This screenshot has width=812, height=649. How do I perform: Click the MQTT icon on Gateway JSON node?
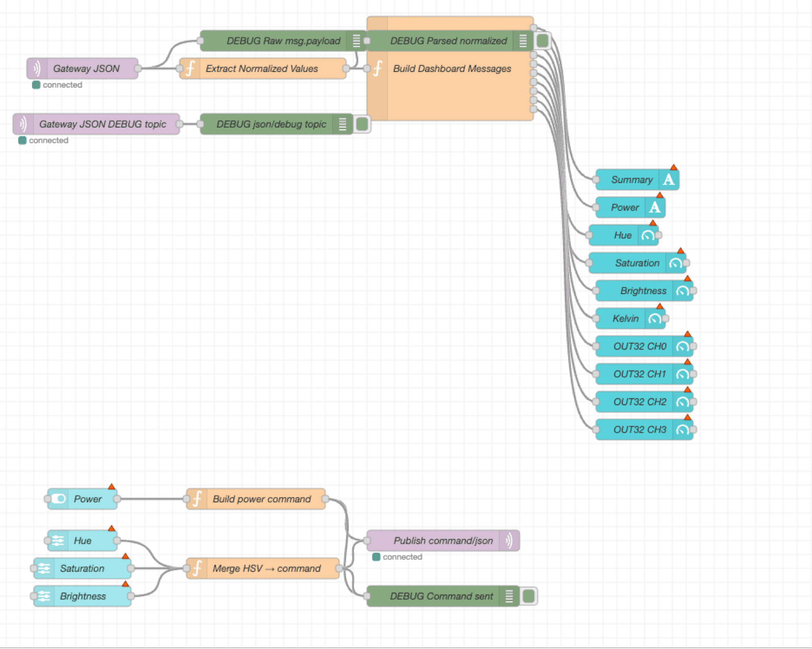(37, 68)
